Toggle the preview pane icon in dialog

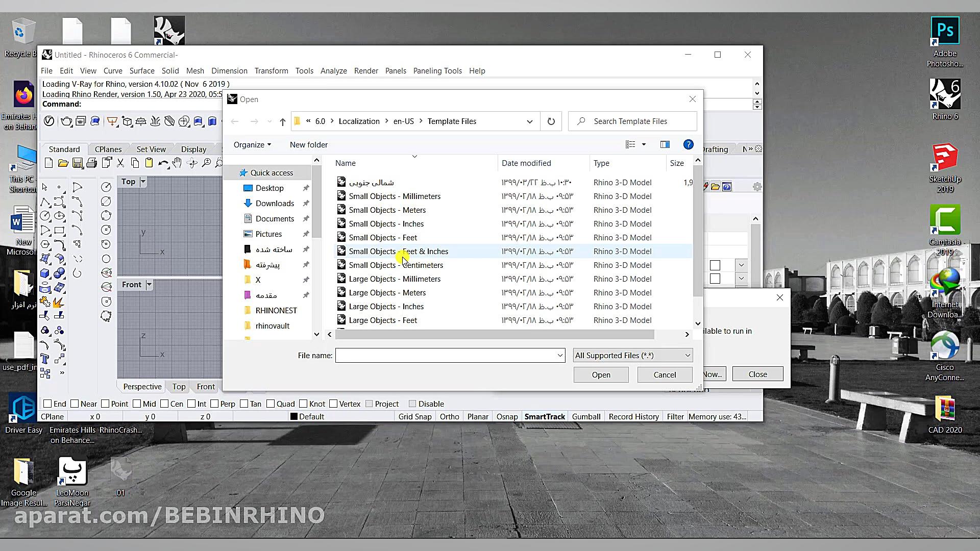[665, 145]
